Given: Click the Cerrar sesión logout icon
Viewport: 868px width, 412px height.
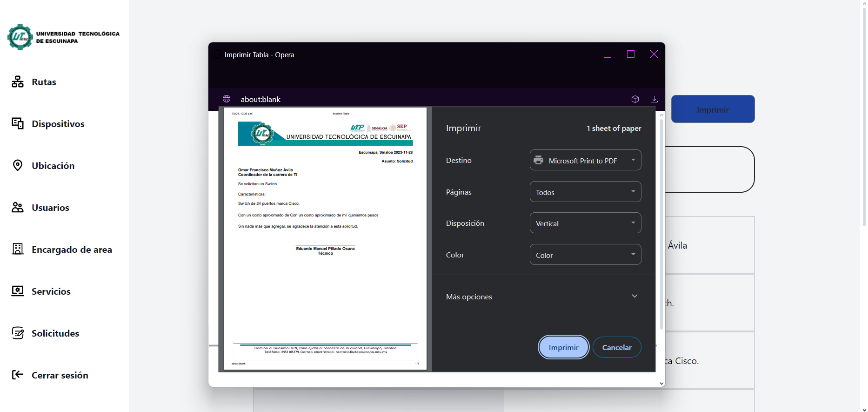Looking at the screenshot, I should (18, 375).
